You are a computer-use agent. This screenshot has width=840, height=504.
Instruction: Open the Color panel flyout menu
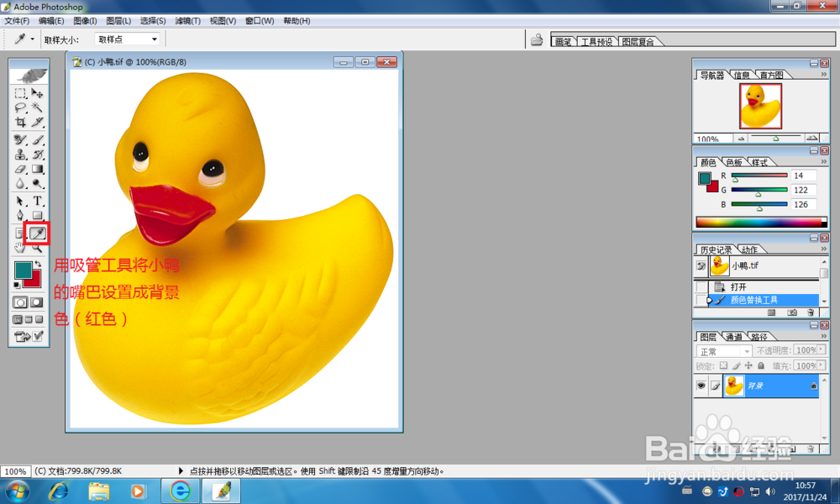pos(824,161)
